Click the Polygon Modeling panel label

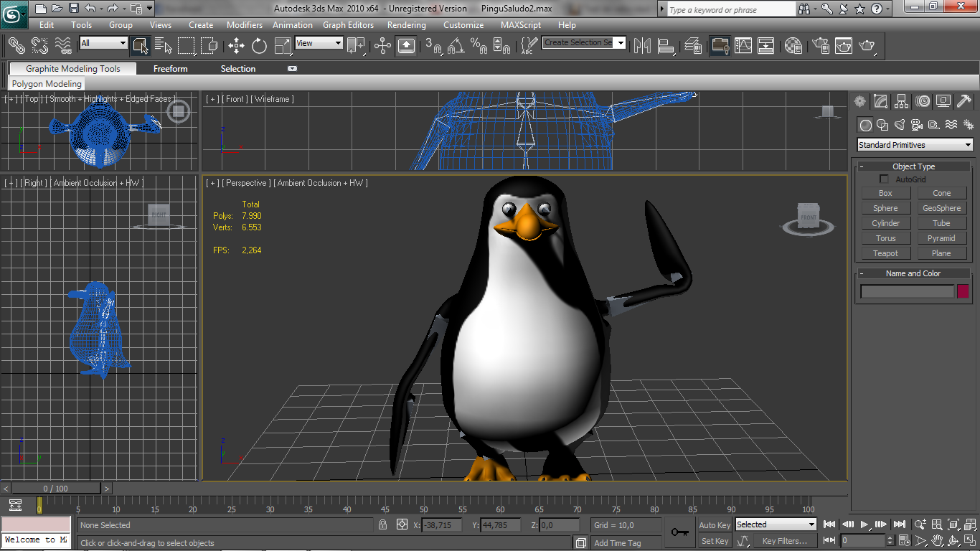tap(47, 84)
